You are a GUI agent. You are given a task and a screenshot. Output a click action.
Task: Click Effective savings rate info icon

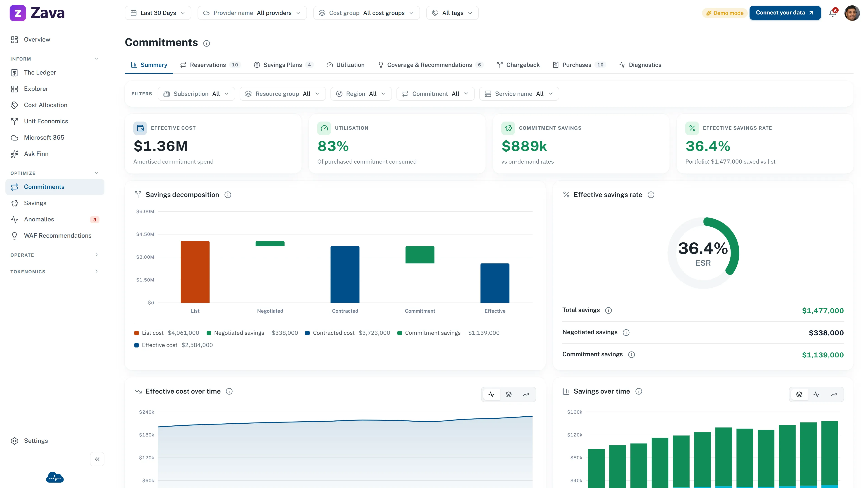coord(651,195)
